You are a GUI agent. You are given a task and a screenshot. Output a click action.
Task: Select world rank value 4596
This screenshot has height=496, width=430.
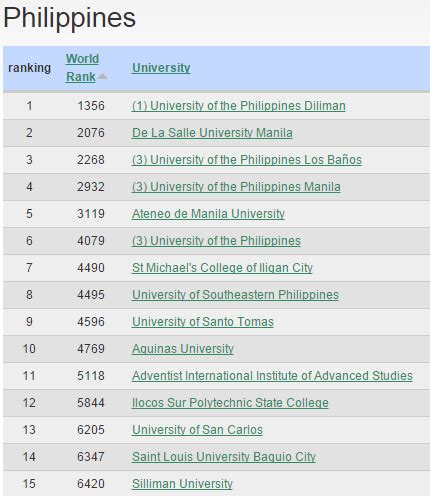(91, 322)
